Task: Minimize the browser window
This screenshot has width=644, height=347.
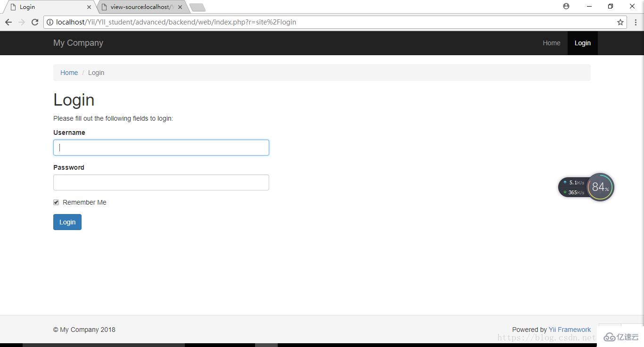Action: pyautogui.click(x=589, y=6)
